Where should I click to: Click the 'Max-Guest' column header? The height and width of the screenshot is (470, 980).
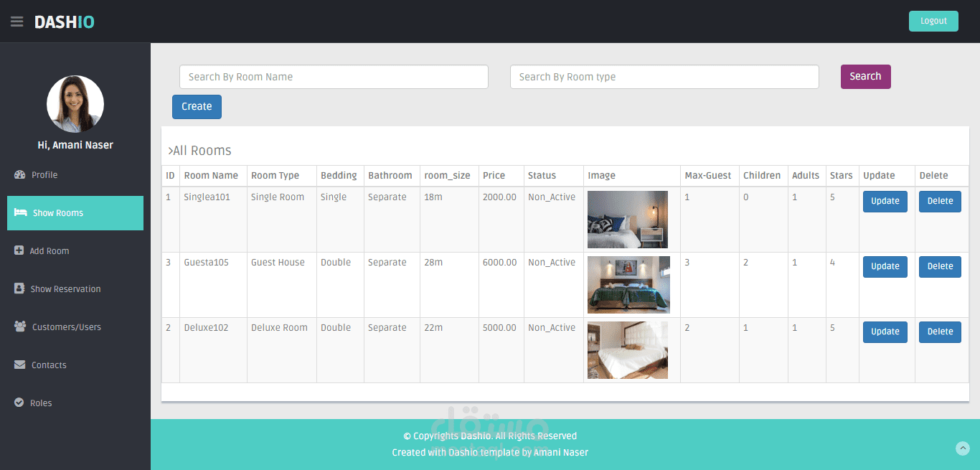click(708, 175)
